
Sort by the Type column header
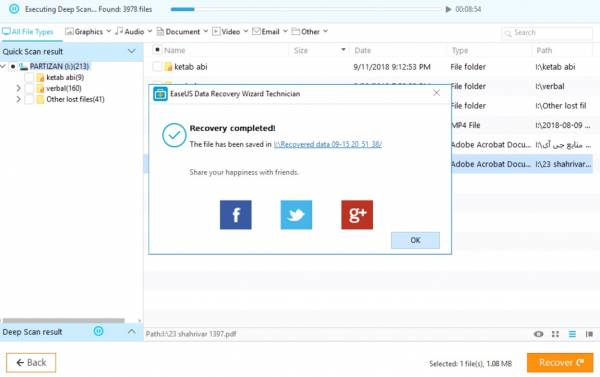pyautogui.click(x=460, y=51)
